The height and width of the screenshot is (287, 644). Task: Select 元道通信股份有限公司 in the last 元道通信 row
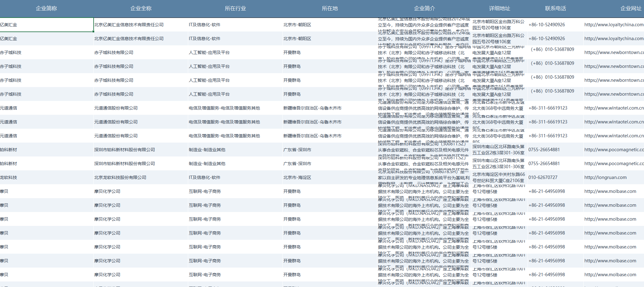141,136
